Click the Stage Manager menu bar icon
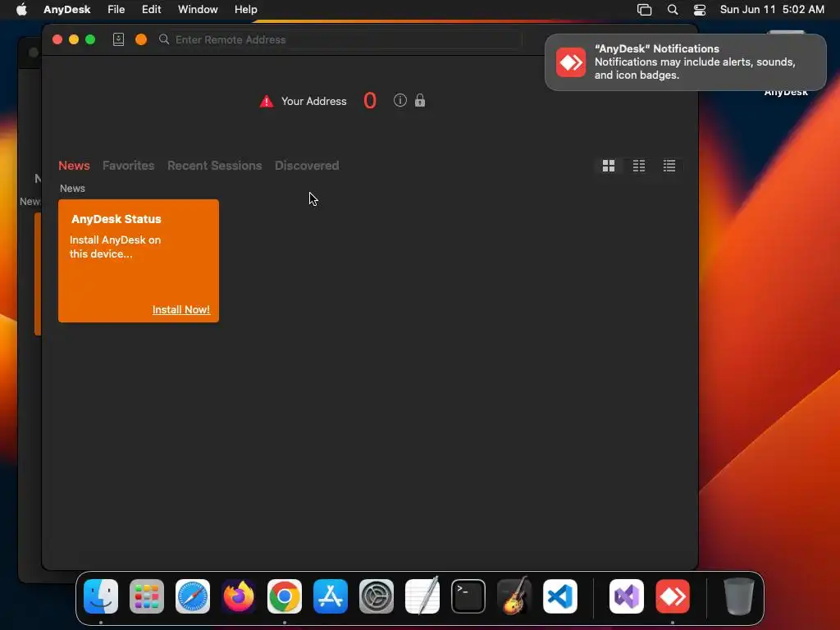 (x=645, y=10)
